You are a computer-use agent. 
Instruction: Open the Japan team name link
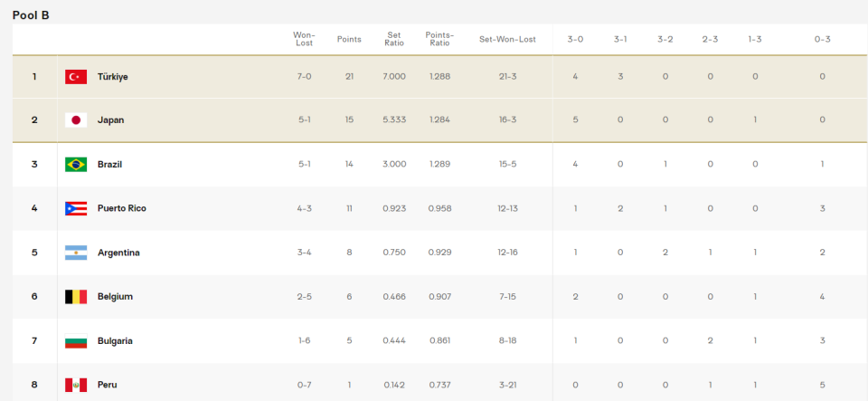click(x=110, y=120)
